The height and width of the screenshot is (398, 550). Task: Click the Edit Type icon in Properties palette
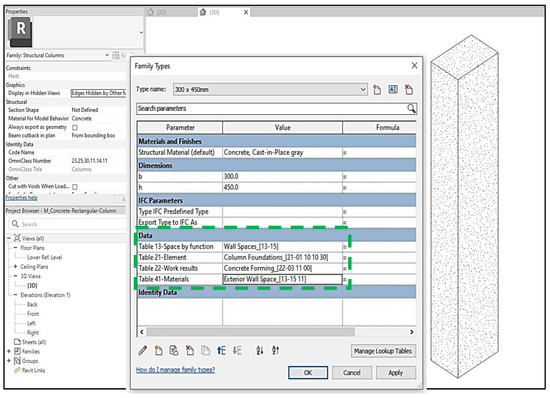click(116, 55)
